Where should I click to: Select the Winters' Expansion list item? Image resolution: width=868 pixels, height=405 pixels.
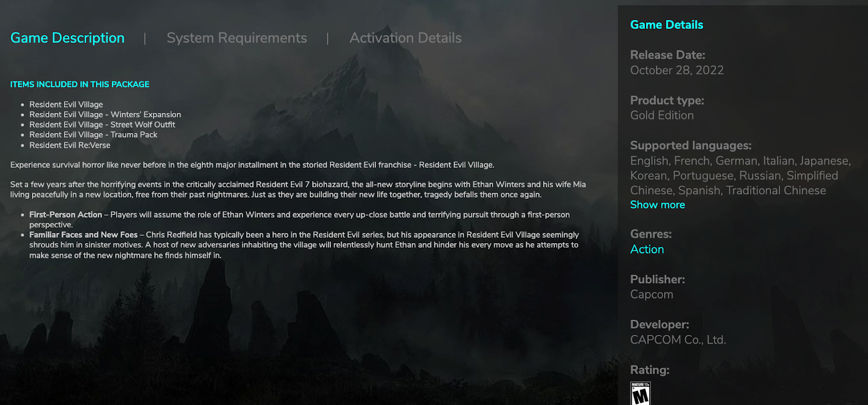pyautogui.click(x=105, y=115)
